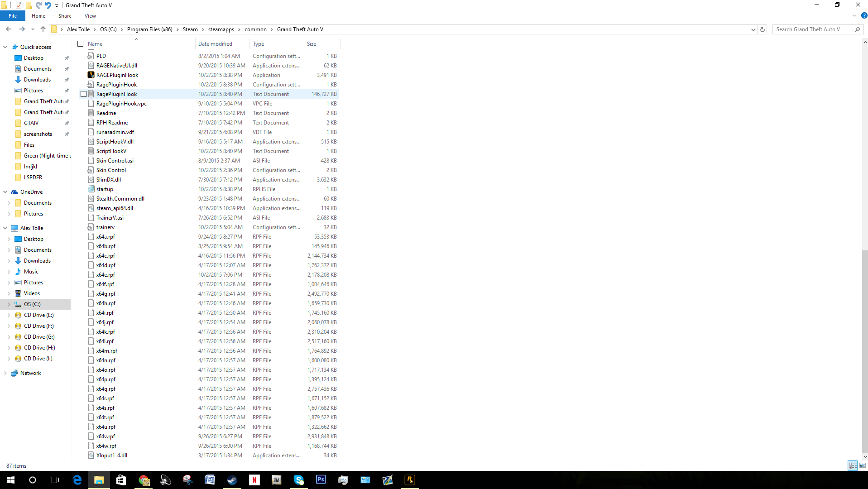The height and width of the screenshot is (489, 868).
Task: Go back to the previous folder
Action: pyautogui.click(x=9, y=29)
